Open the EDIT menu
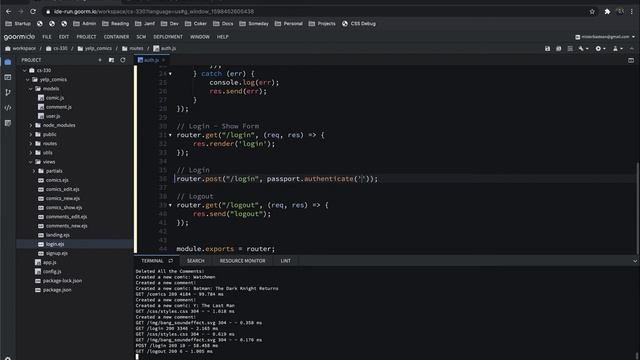The image size is (640, 360). (64, 37)
